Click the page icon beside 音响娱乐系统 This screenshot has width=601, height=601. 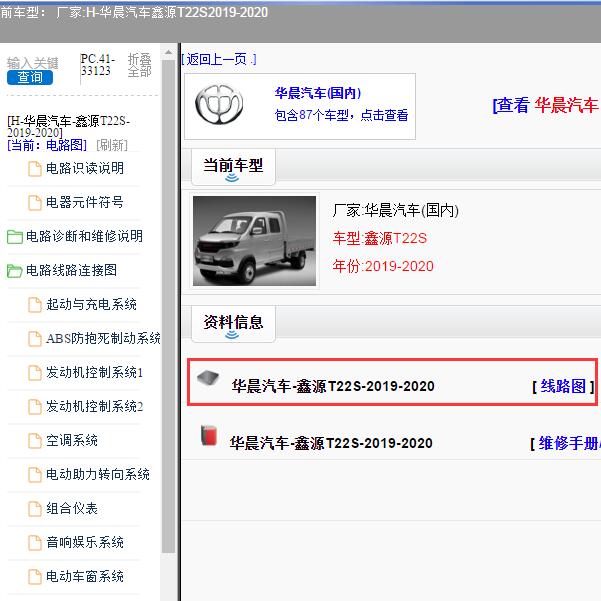point(35,543)
